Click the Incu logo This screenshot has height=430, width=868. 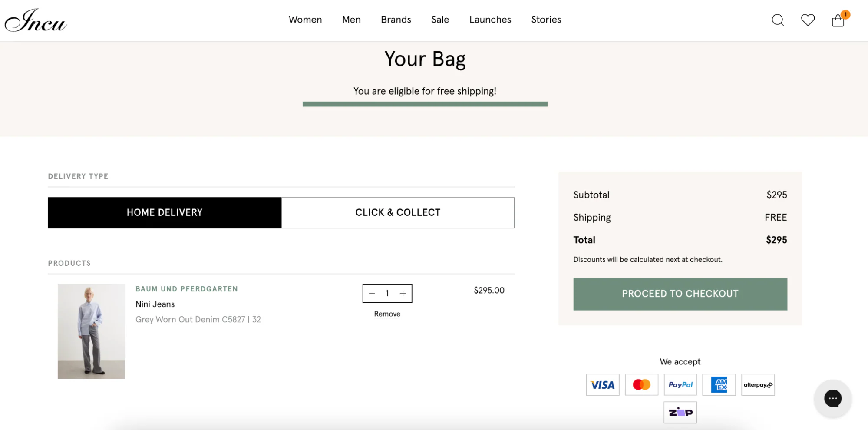click(35, 20)
